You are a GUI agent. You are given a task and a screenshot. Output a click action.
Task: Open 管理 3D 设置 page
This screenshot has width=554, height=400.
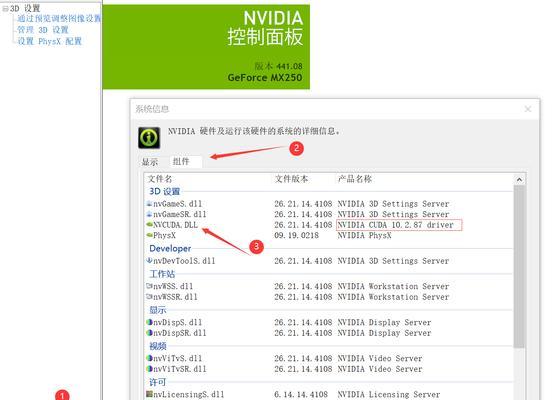(x=43, y=30)
